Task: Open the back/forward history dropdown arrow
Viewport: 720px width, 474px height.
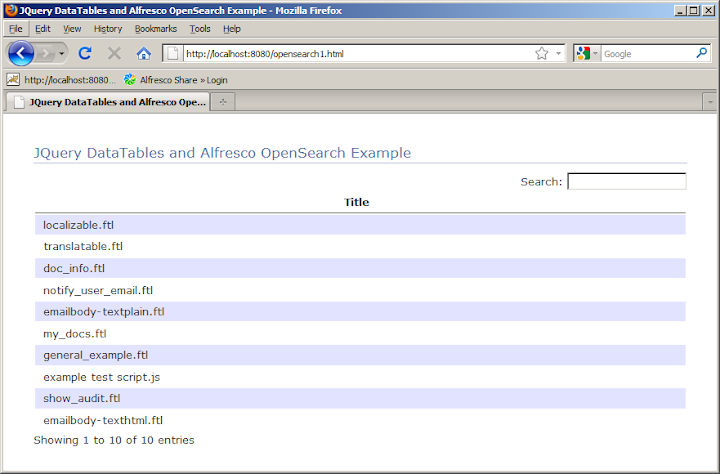Action: (62, 54)
